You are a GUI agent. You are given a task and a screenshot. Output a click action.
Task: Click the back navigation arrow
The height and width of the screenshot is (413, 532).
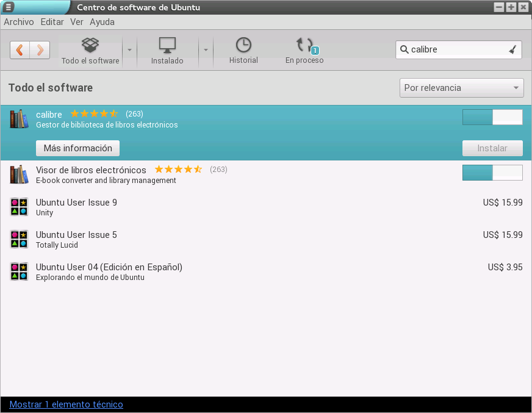click(20, 50)
